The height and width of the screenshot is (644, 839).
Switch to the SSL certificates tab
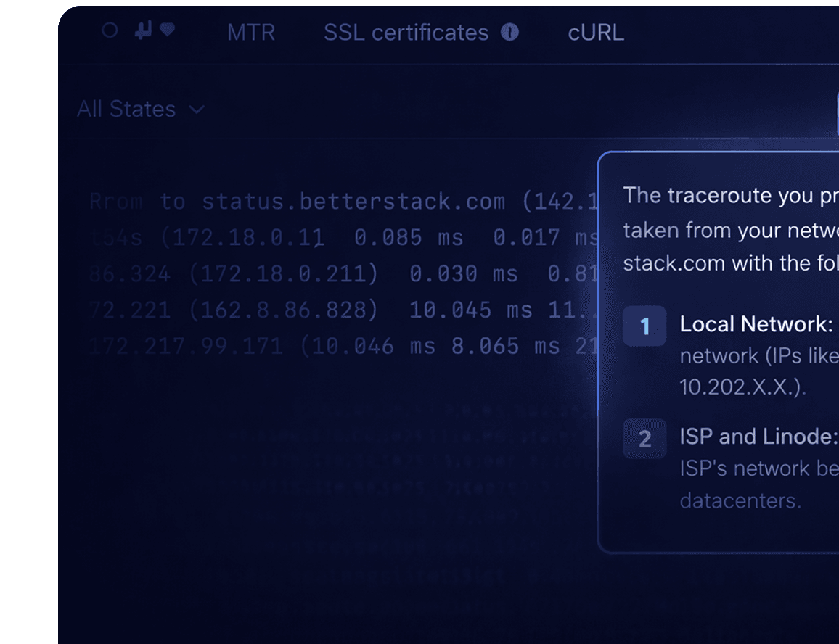[406, 33]
